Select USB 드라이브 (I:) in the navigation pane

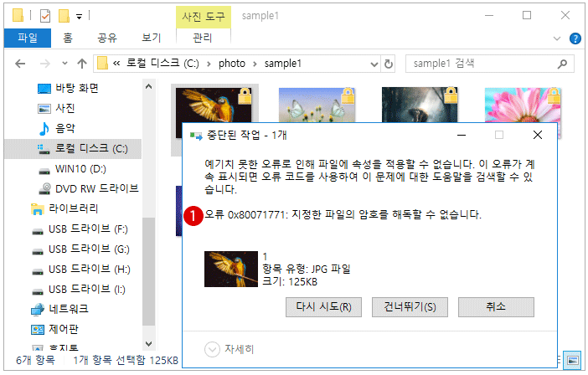[x=87, y=290]
